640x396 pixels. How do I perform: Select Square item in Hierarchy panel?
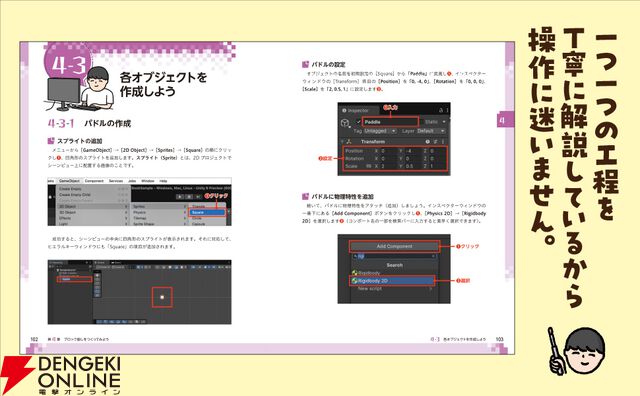coord(74,279)
